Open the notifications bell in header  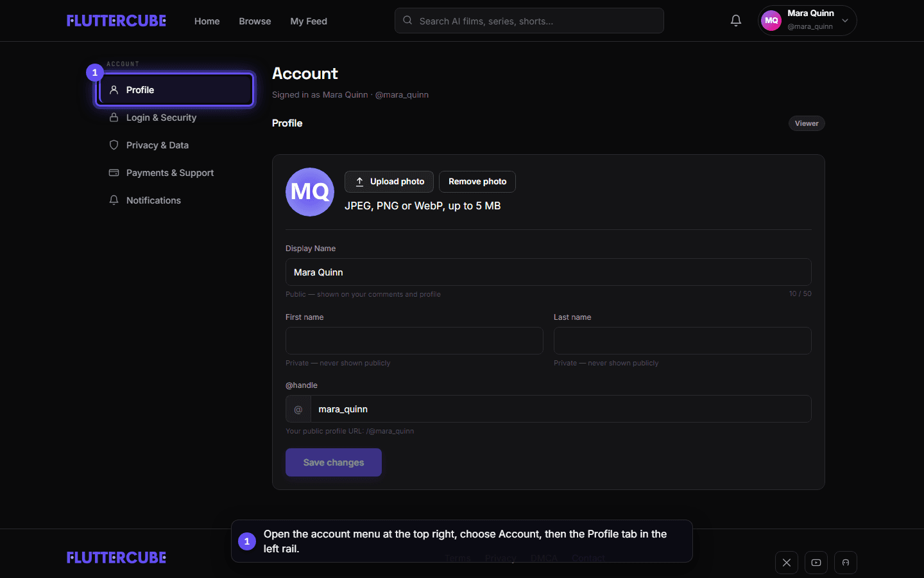coord(736,21)
